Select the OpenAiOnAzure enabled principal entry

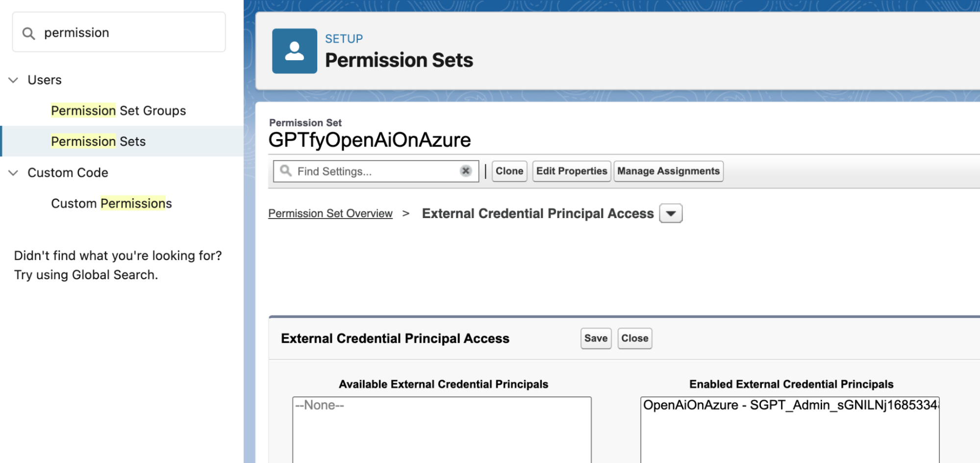tap(789, 405)
